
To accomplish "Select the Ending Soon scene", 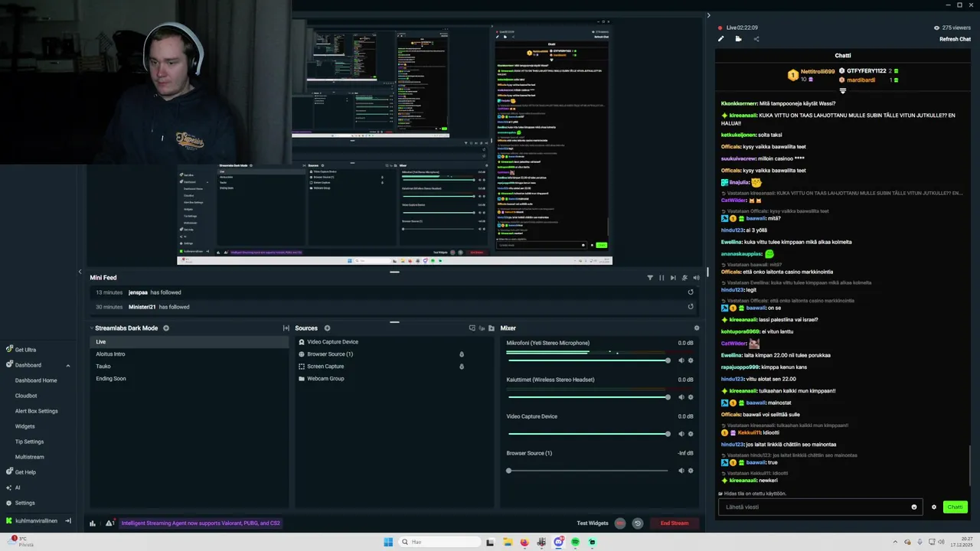I will (189, 379).
